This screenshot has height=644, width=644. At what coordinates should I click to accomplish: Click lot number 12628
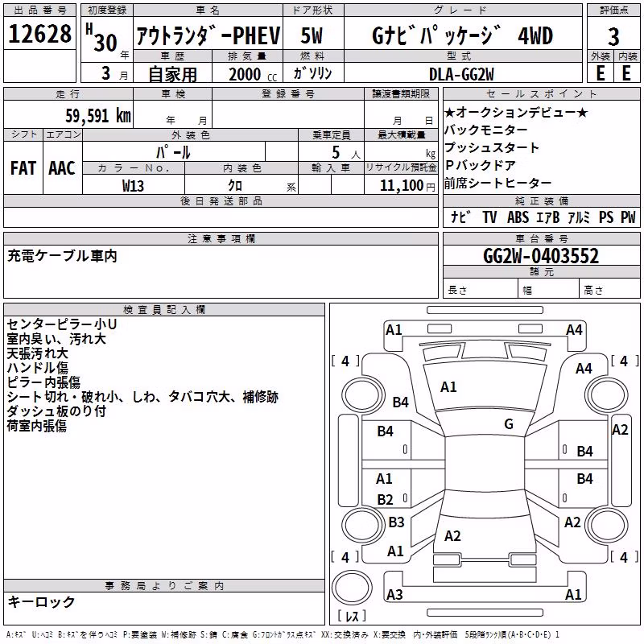point(39,34)
